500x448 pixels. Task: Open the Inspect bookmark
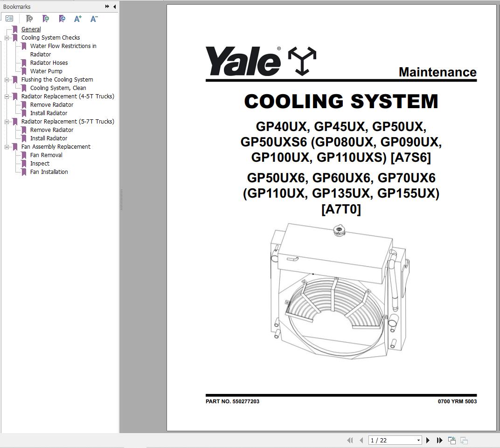[40, 164]
